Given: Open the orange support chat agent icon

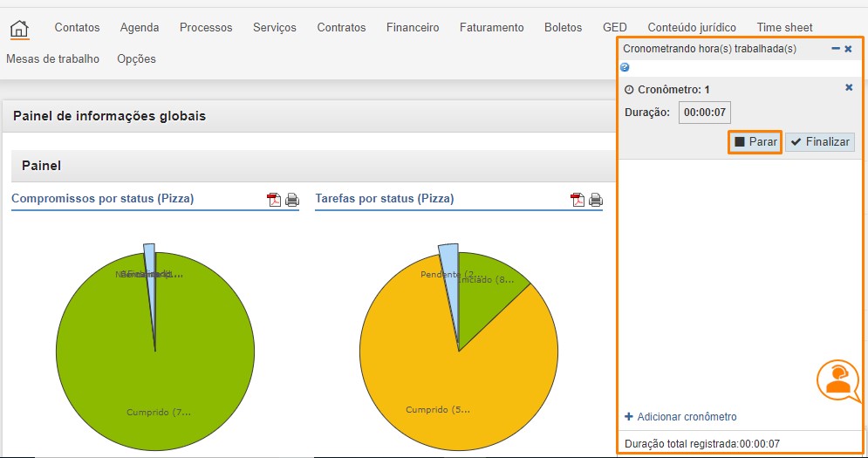Looking at the screenshot, I should 837,379.
